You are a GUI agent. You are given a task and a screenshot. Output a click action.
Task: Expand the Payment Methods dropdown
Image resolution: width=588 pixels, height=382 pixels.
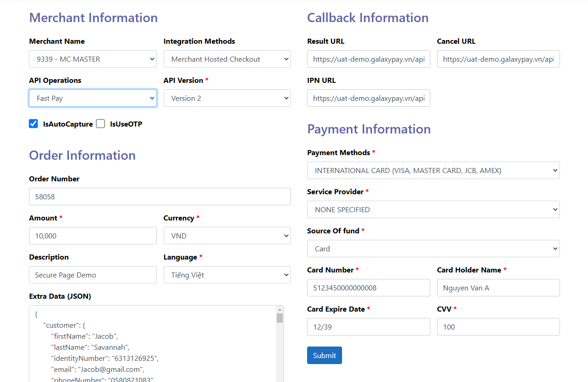(x=433, y=170)
